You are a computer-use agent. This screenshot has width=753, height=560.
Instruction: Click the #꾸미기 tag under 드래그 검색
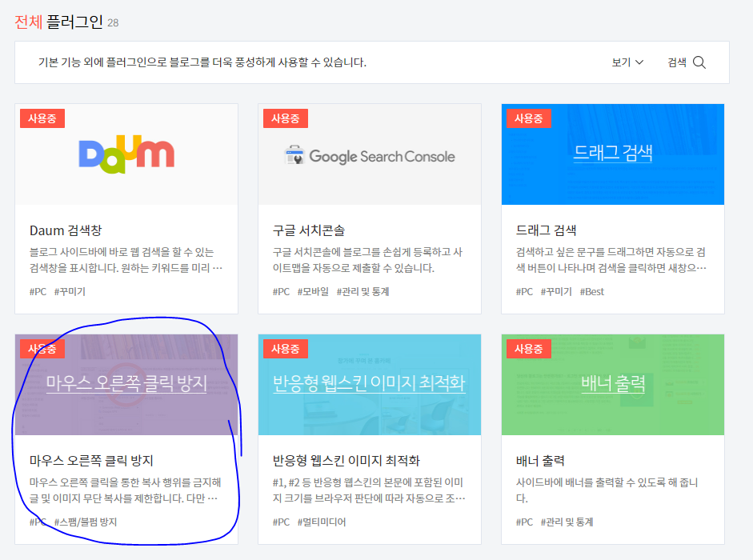coord(556,291)
